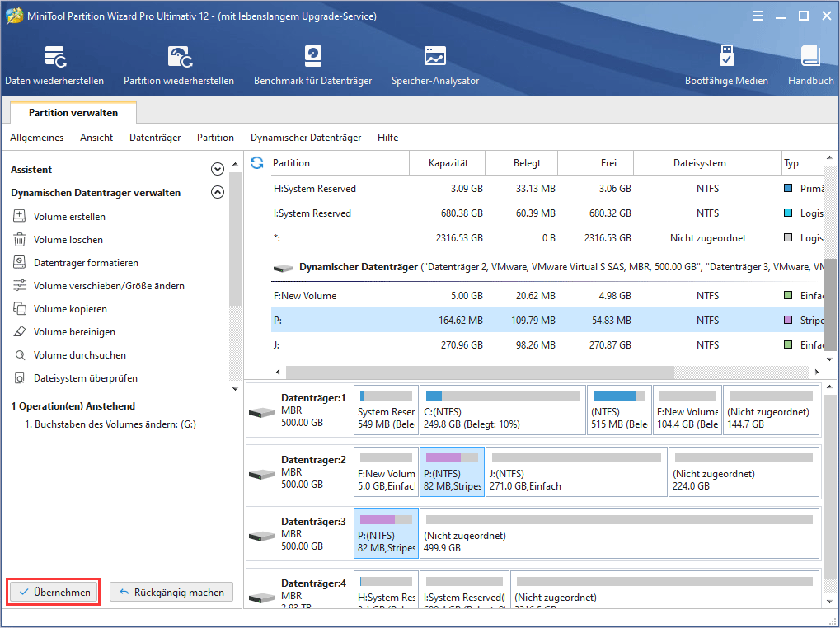Viewport: 840px width, 628px height.
Task: Select the J: volume row
Action: [547, 344]
